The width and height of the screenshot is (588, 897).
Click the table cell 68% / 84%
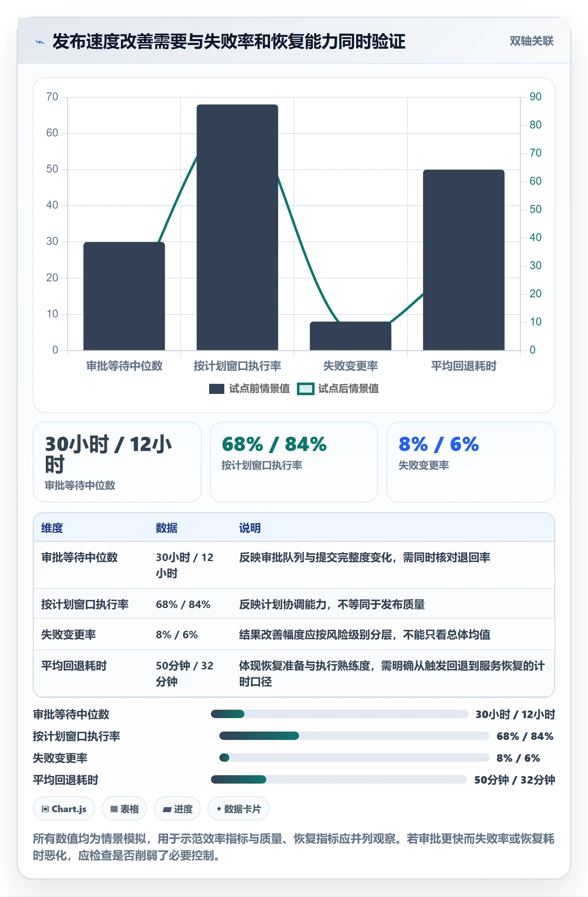tap(183, 604)
